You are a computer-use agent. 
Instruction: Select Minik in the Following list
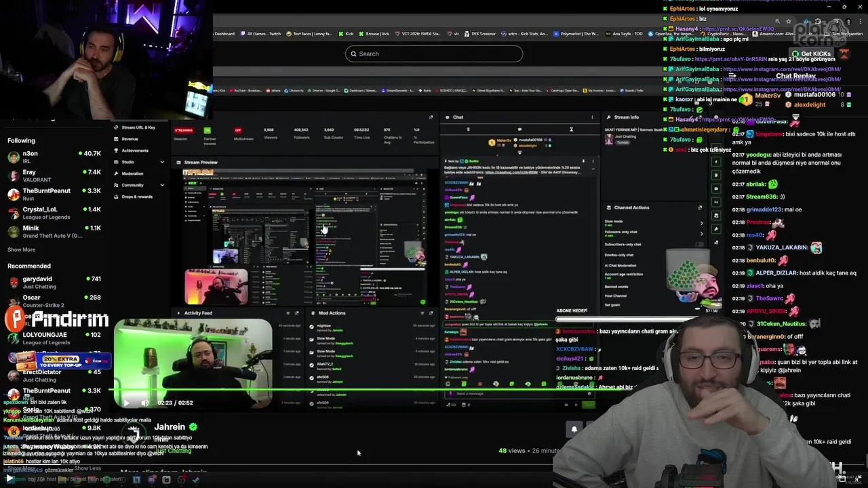[54, 232]
